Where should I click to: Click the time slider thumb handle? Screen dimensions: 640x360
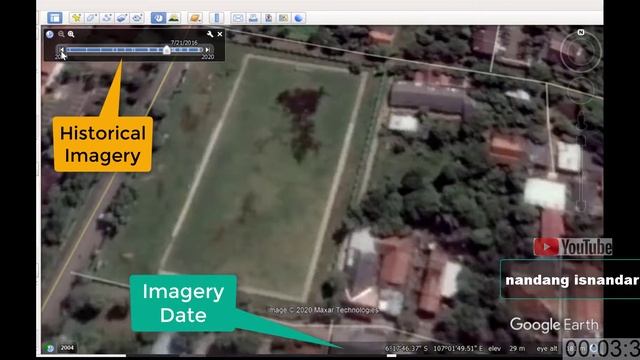pos(167,50)
